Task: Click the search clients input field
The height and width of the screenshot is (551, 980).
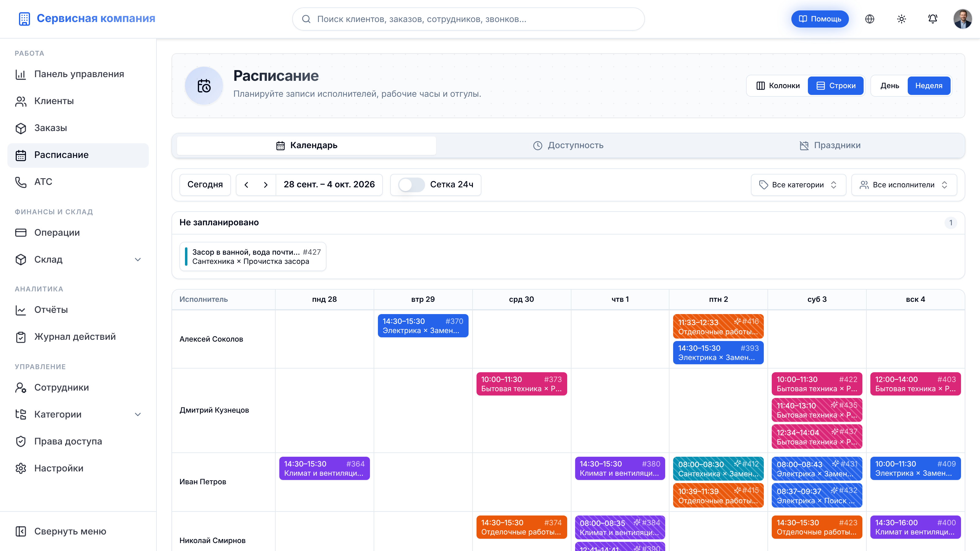Action: click(468, 19)
